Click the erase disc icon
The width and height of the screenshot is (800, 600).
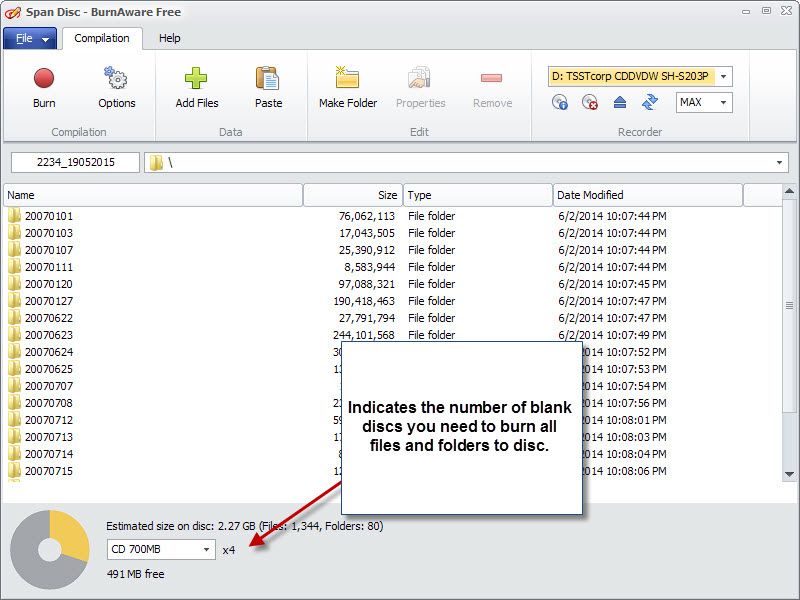(590, 103)
